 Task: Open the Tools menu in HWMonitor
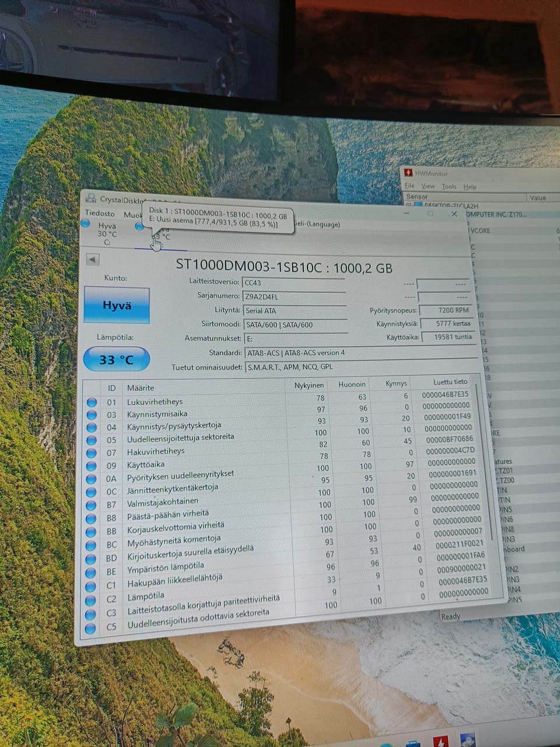point(449,187)
